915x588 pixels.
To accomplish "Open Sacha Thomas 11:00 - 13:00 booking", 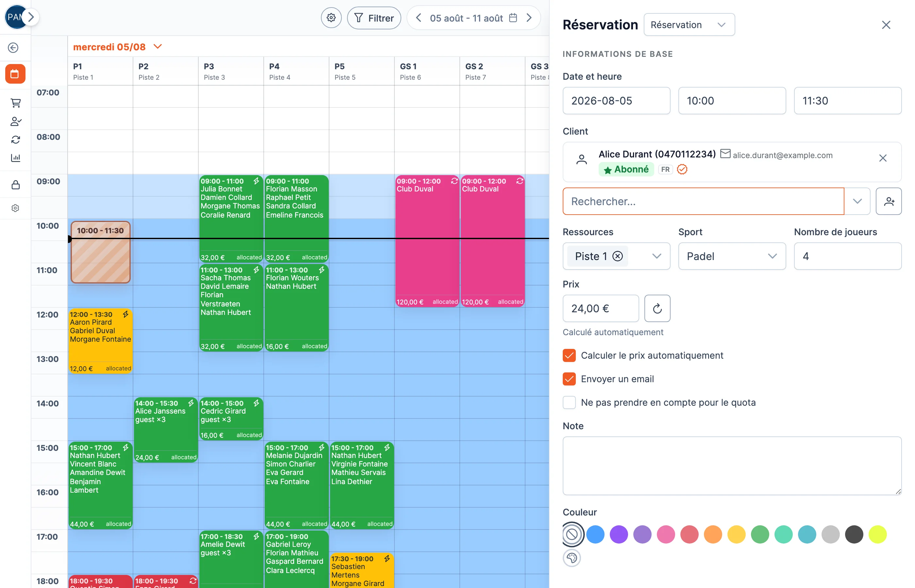I will (231, 308).
